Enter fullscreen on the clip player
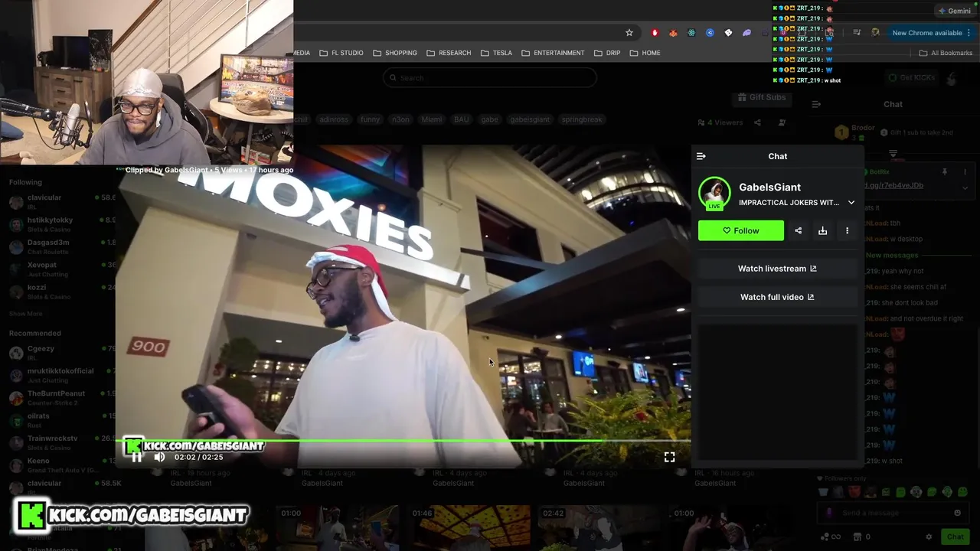980x551 pixels. (x=669, y=457)
